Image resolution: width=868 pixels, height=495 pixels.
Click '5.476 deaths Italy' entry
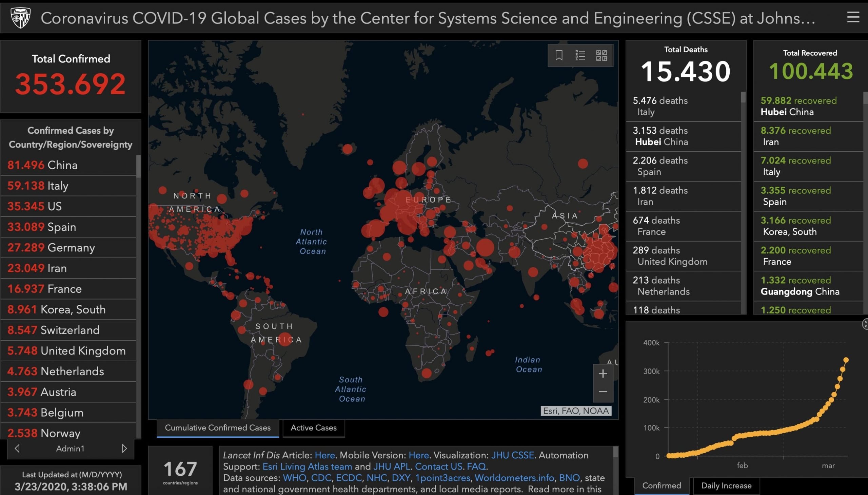[683, 107]
